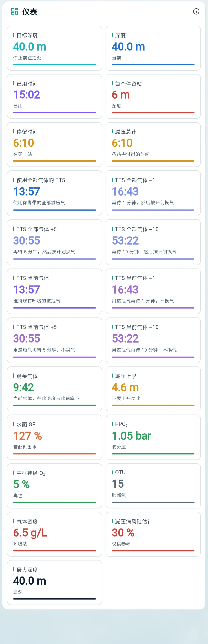Select 用这瓶气再待 10 分钟，不换气 text

click(144, 350)
